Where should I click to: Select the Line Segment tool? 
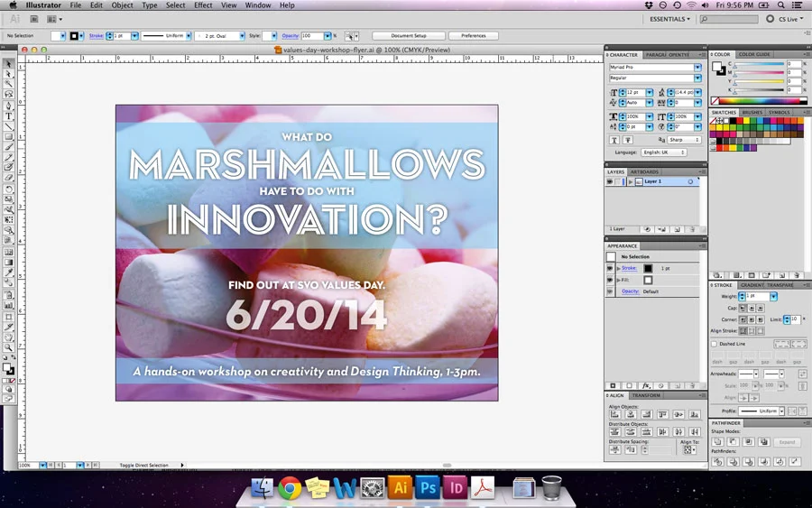(x=8, y=126)
